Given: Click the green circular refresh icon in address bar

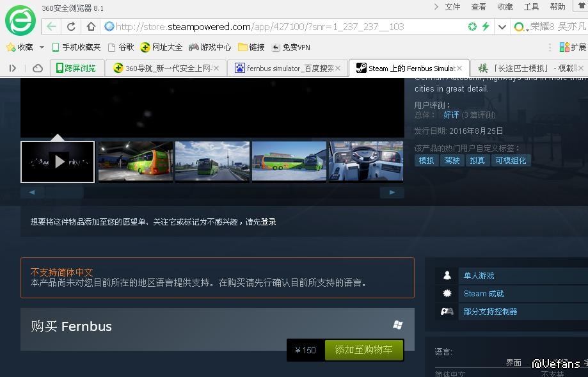Looking at the screenshot, I should click(x=472, y=27).
